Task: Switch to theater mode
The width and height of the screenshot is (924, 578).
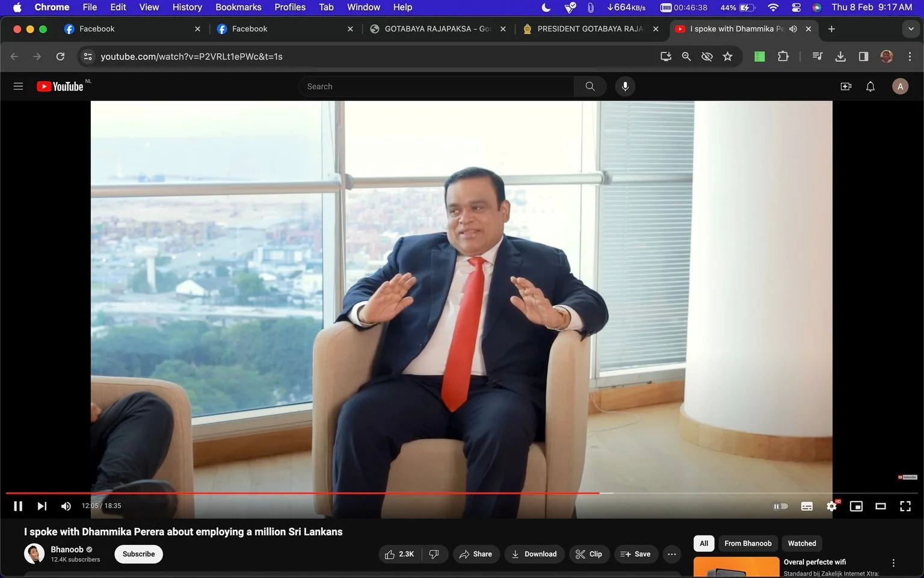Action: point(881,506)
